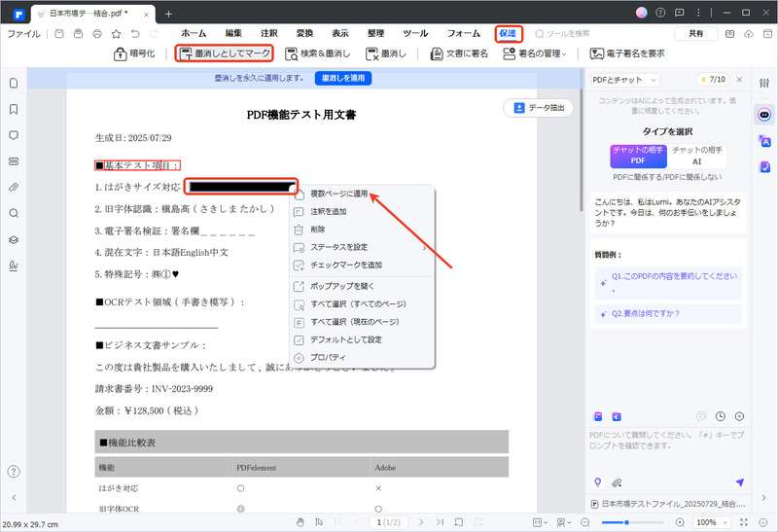Go to the next page arrow

[x=421, y=522]
